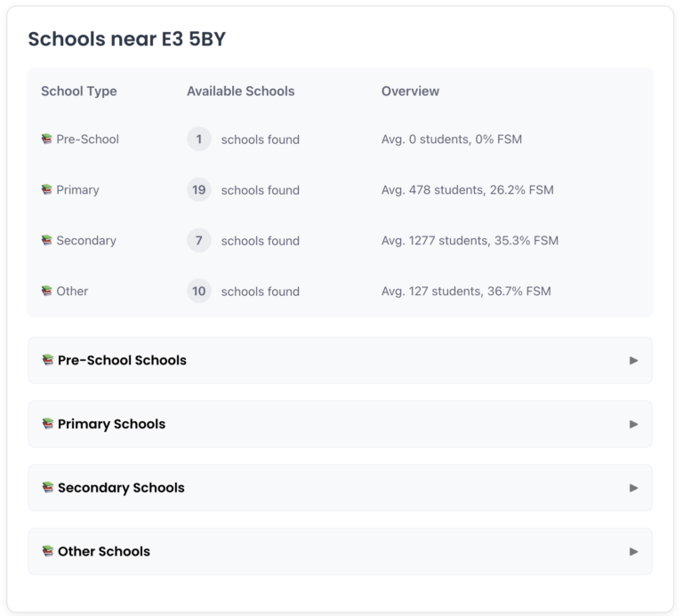The height and width of the screenshot is (616, 683).
Task: Open the Primary Schools section heading
Action: [111, 424]
